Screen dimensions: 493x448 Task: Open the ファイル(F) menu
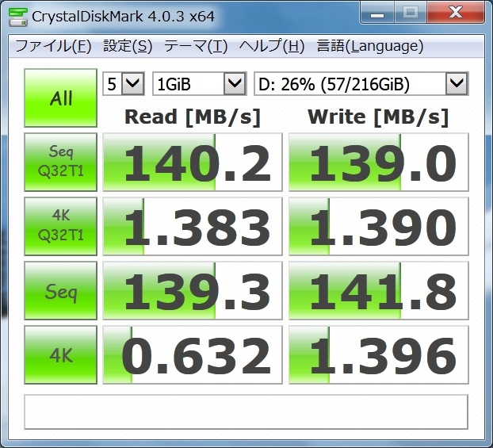point(53,46)
